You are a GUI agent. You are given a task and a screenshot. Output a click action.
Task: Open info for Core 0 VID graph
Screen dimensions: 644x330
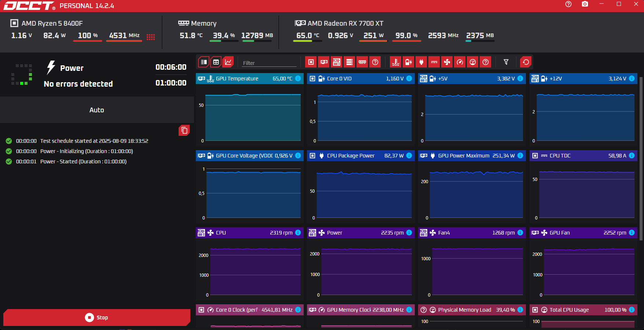[x=409, y=79]
